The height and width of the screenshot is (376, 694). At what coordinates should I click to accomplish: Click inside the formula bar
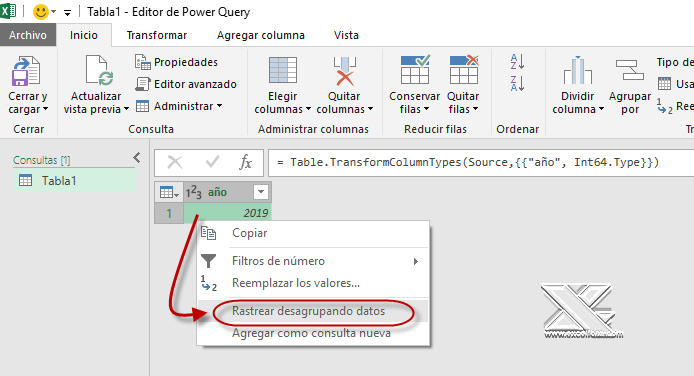(x=481, y=162)
